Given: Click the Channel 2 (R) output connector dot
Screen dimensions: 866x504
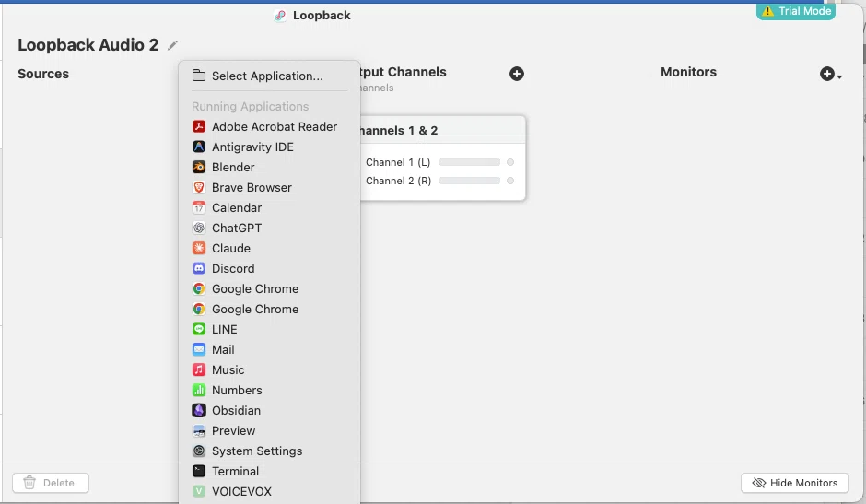Looking at the screenshot, I should coord(510,181).
